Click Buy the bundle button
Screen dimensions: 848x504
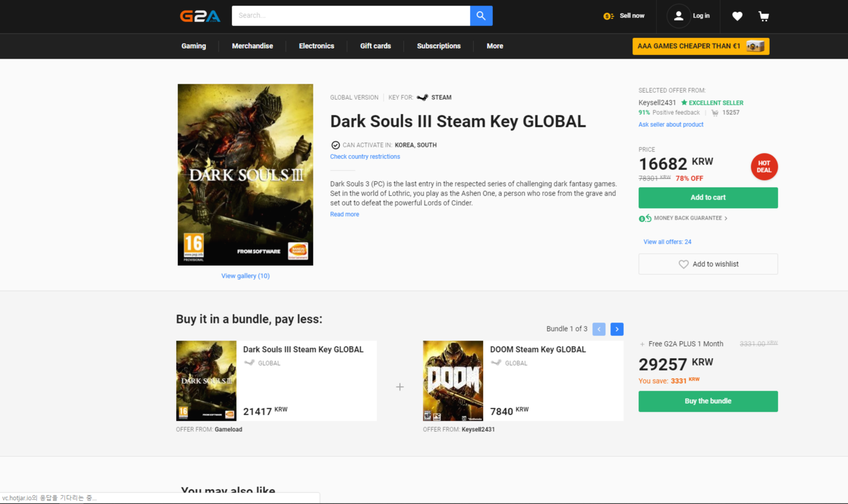708,401
